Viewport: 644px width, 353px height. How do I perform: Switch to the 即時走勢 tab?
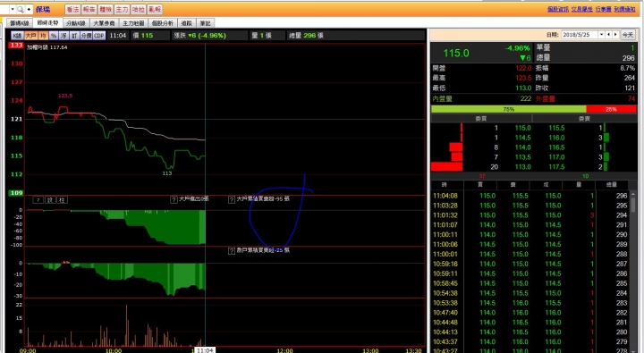(x=47, y=23)
